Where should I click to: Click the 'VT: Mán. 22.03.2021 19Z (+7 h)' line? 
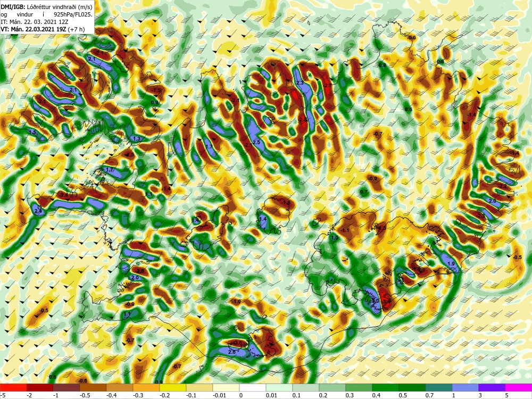(x=43, y=29)
